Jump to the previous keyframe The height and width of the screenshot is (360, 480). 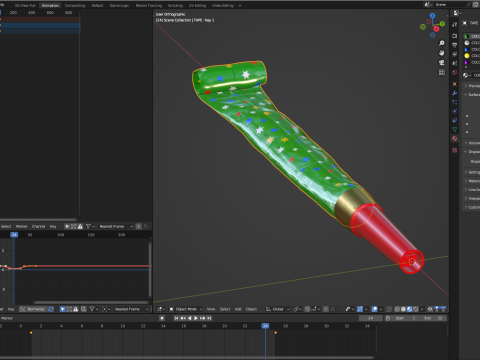click(x=183, y=318)
